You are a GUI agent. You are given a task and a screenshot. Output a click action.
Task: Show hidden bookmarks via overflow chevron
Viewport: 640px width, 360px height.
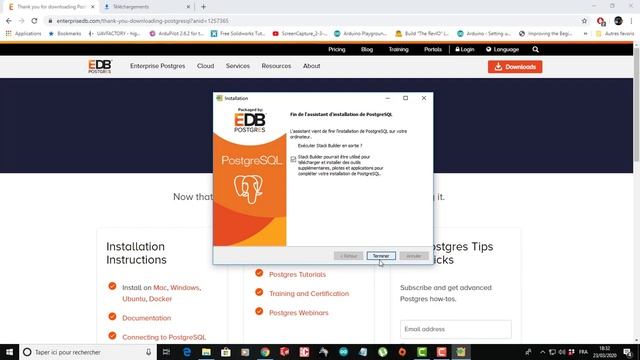tap(585, 33)
